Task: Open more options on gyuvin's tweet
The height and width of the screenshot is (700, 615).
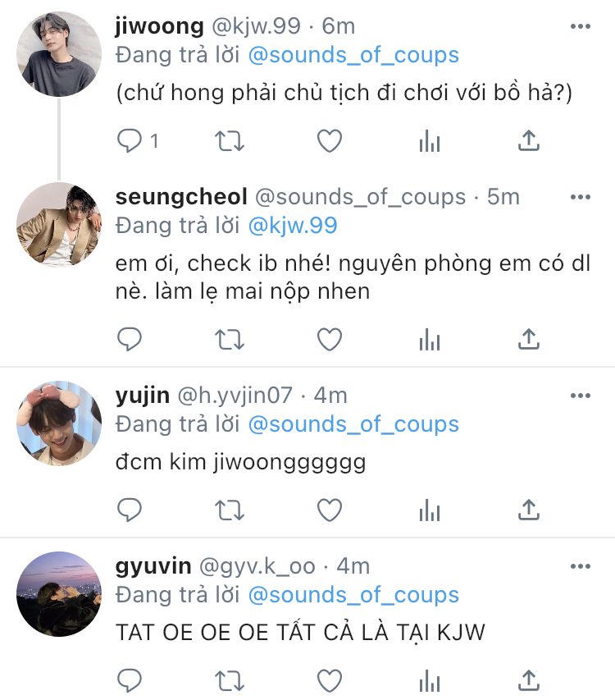Action: [581, 566]
